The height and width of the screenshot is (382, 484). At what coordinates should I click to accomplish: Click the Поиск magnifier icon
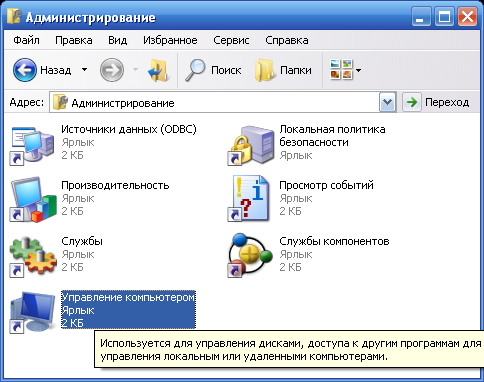(x=195, y=70)
